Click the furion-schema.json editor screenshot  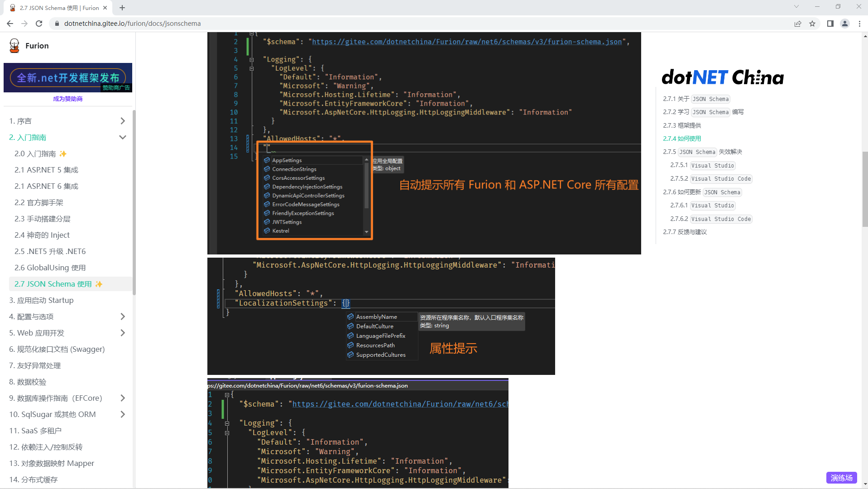pyautogui.click(x=358, y=433)
